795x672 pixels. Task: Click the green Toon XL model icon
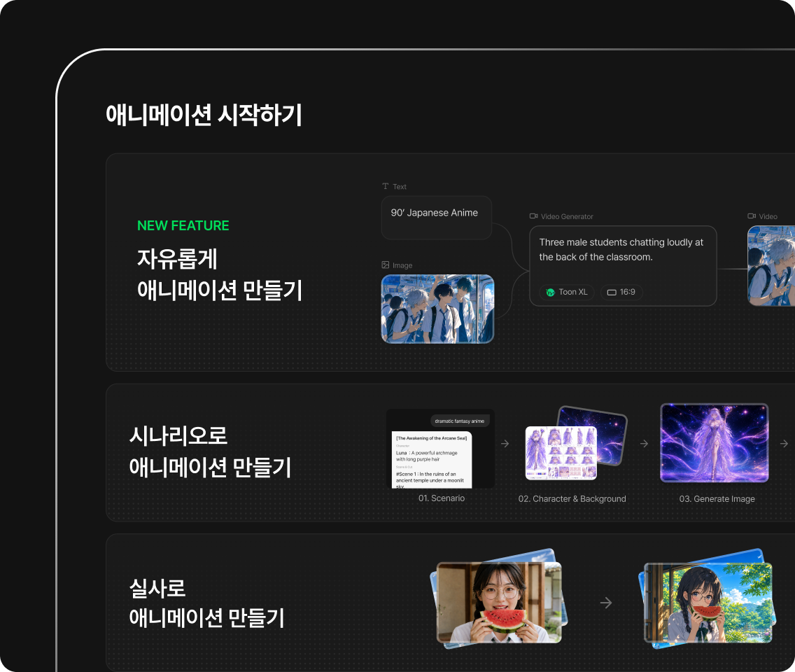pos(550,292)
